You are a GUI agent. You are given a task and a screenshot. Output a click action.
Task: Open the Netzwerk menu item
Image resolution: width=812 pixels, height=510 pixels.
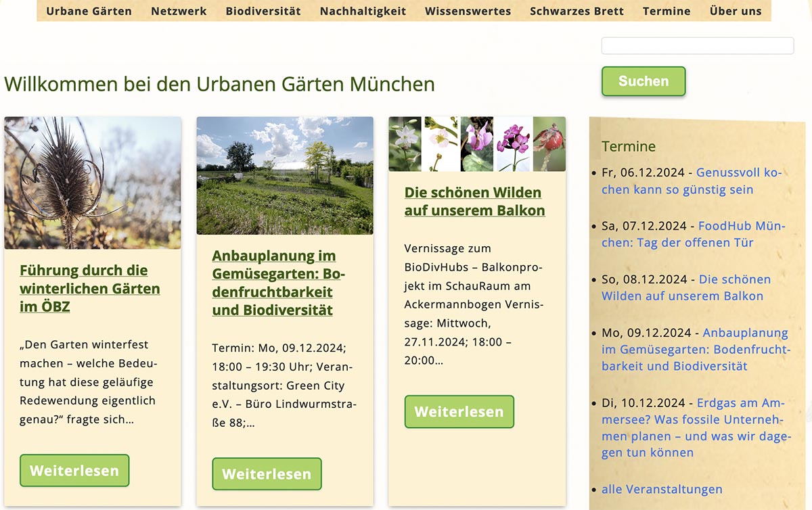[x=179, y=11]
